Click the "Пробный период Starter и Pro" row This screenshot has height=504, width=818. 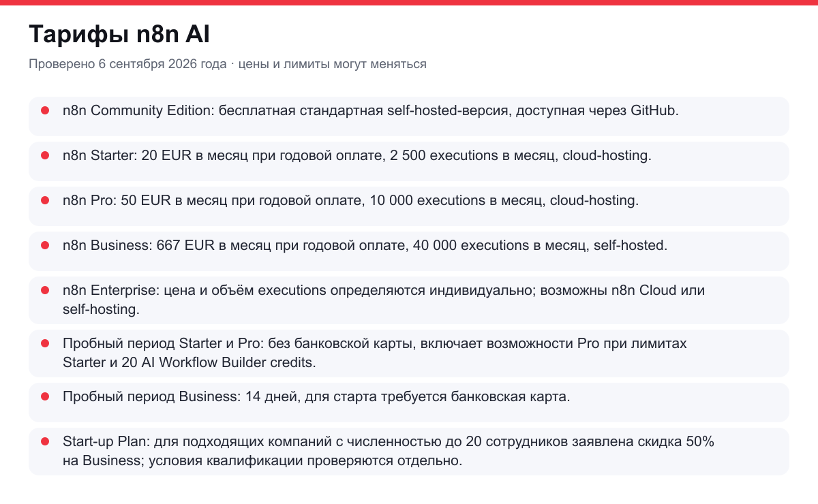click(409, 353)
